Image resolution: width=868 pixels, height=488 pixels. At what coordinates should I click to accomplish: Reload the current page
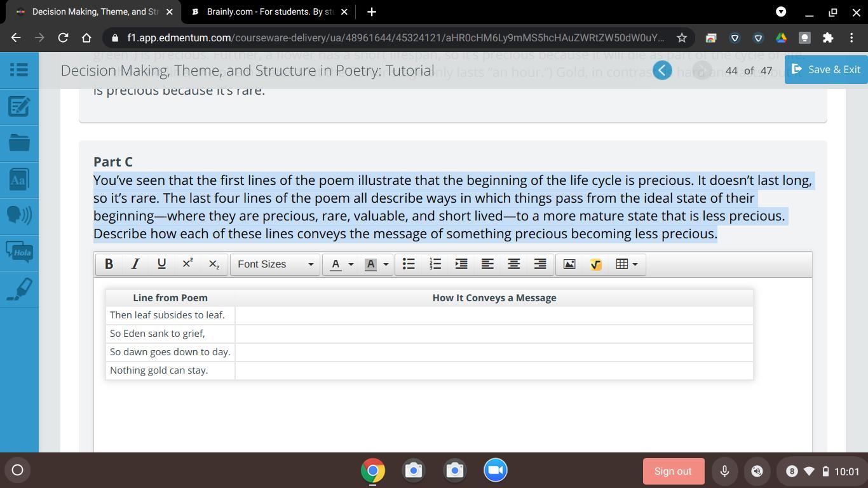63,38
